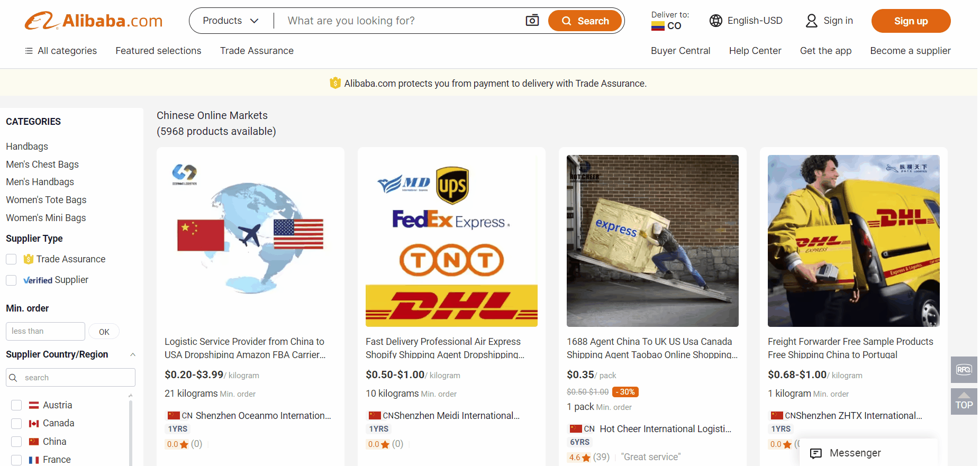Click the camera image search icon
Screen dimensions: 980x466
tap(532, 21)
